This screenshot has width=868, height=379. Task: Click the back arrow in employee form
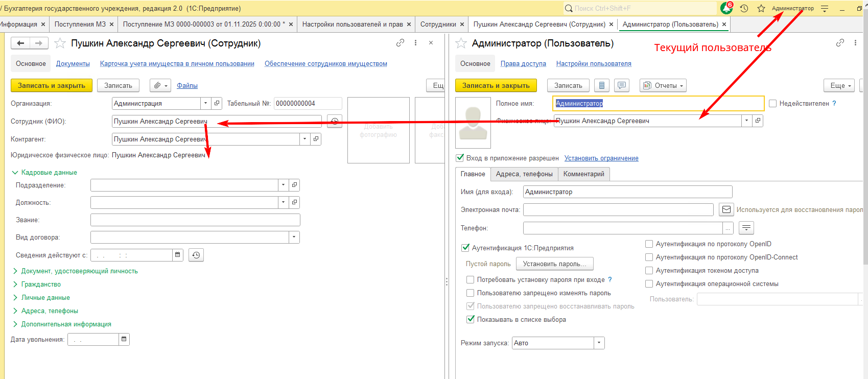20,43
